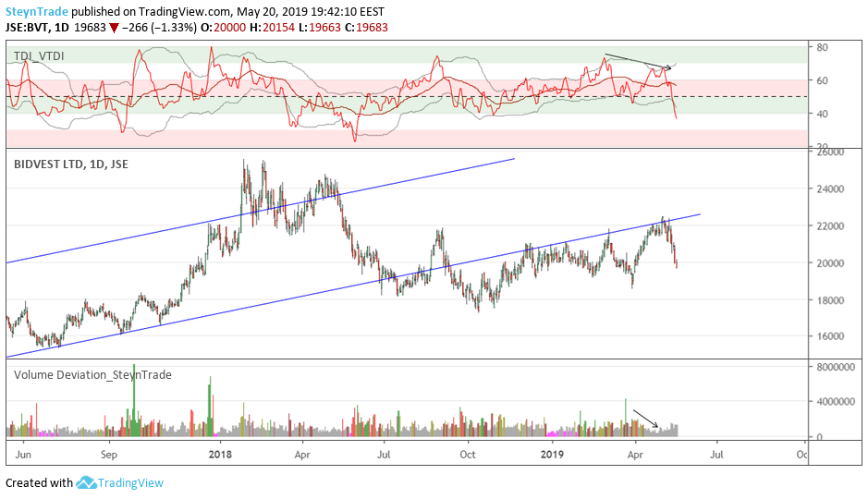The height and width of the screenshot is (499, 868).
Task: Click the 18000 price axis label
Action: (x=830, y=300)
